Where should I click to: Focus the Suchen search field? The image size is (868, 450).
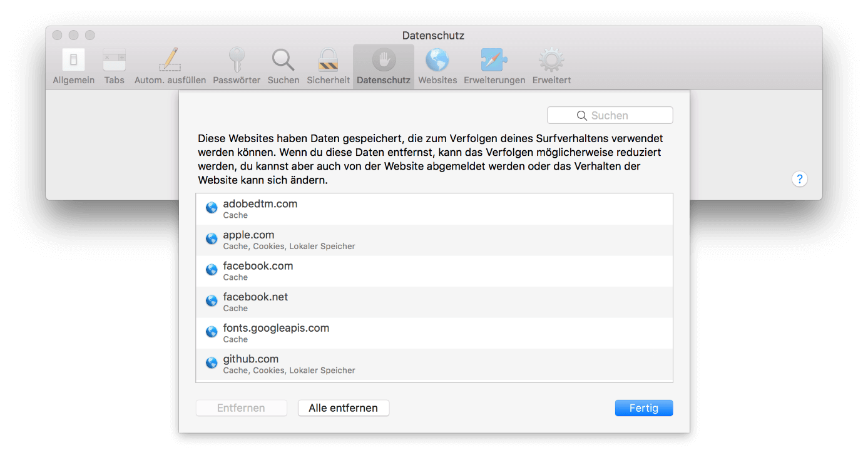pyautogui.click(x=610, y=116)
